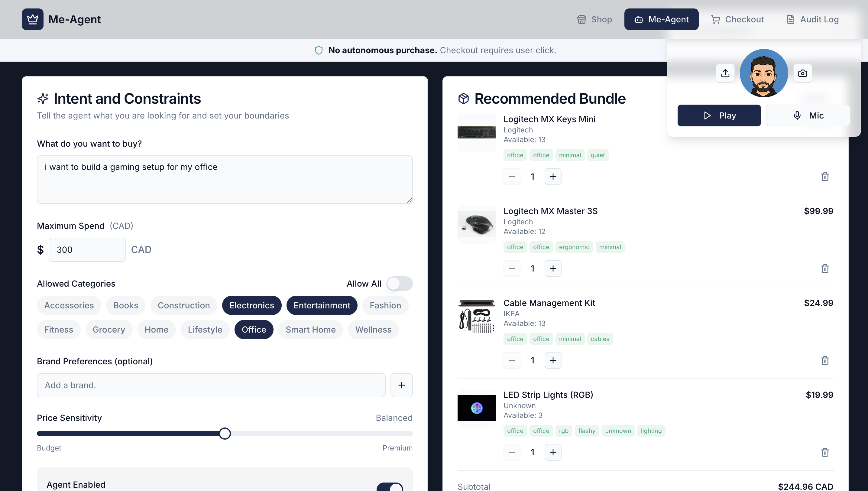Image resolution: width=868 pixels, height=491 pixels.
Task: Delete Logitech MX Keys Mini from bundle
Action: pos(824,177)
